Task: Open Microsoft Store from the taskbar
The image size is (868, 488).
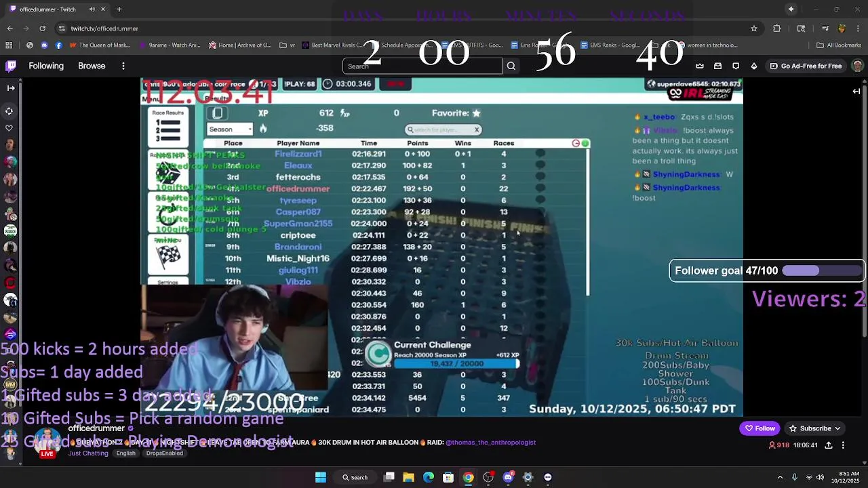Action: [x=448, y=477]
